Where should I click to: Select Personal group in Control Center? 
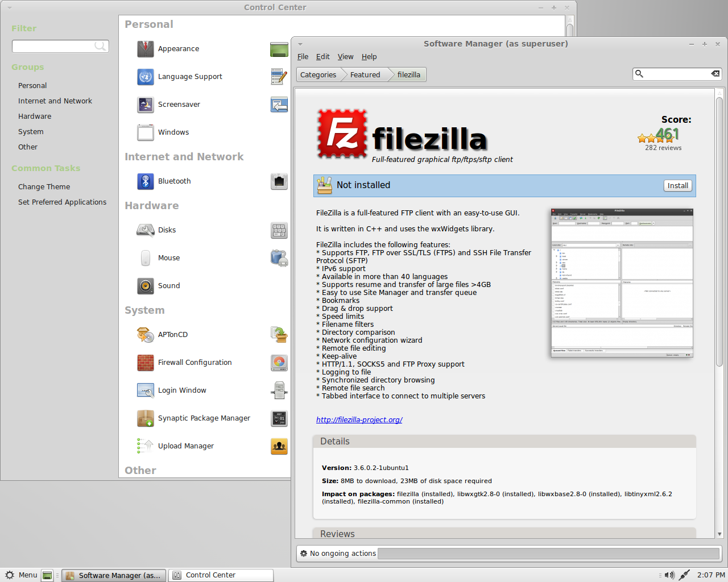click(32, 86)
